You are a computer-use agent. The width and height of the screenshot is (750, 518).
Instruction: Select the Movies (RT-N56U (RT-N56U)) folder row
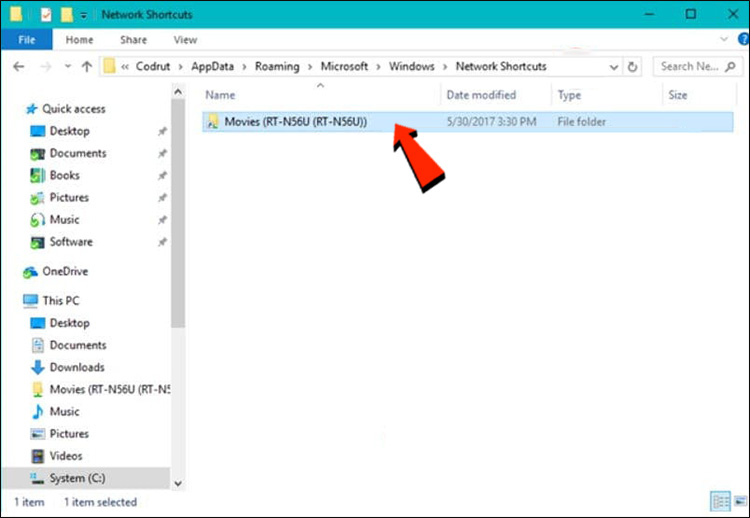[468, 121]
